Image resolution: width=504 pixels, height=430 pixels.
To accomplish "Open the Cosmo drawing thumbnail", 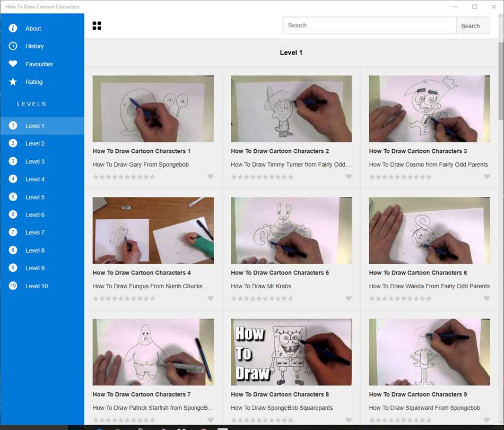I will click(429, 109).
